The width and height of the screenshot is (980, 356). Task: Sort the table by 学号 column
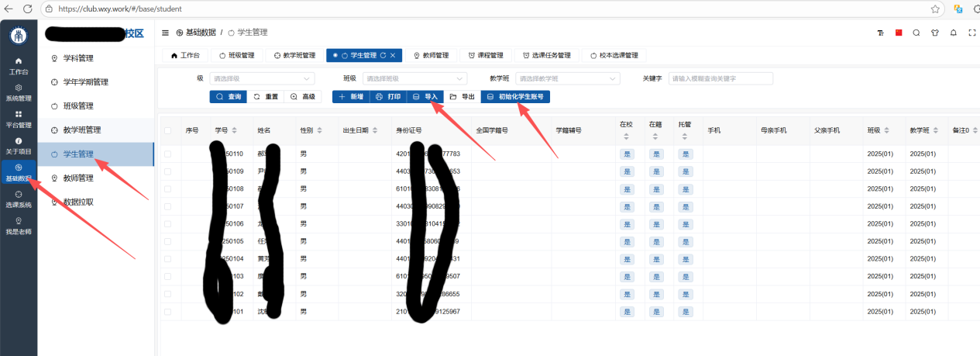[x=234, y=130]
